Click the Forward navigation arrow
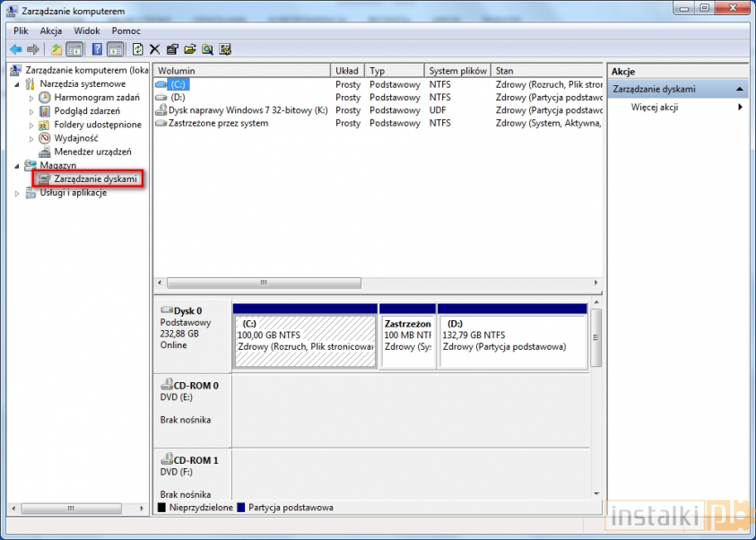This screenshot has width=756, height=540. point(31,49)
